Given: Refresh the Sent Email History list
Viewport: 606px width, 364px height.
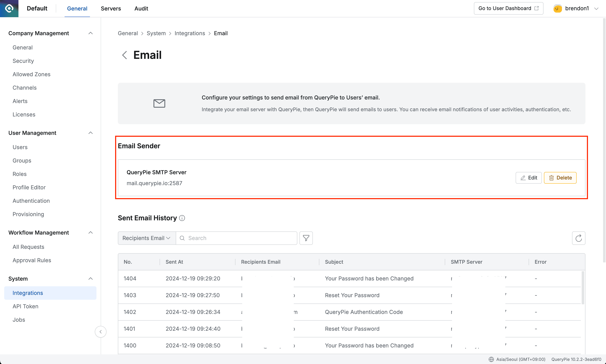Looking at the screenshot, I should pos(579,238).
